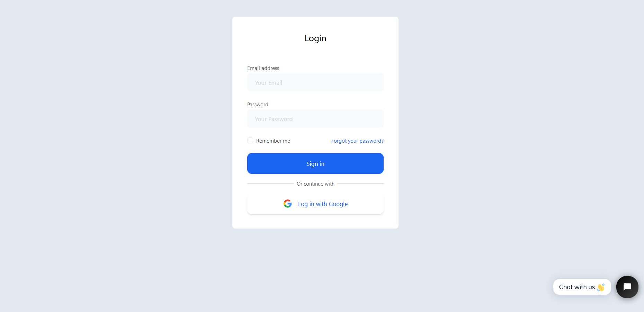Open the dark chat launcher bubble icon
The width and height of the screenshot is (644, 312).
coord(627,287)
